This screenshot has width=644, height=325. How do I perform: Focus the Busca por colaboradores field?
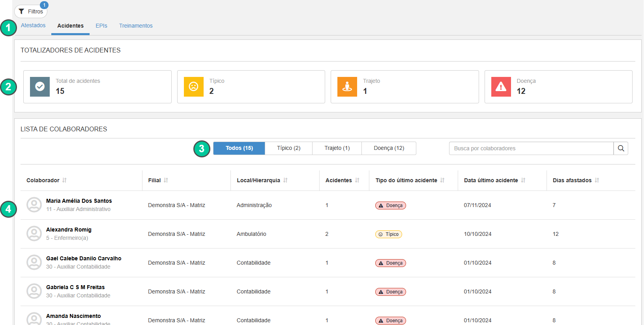coord(531,148)
